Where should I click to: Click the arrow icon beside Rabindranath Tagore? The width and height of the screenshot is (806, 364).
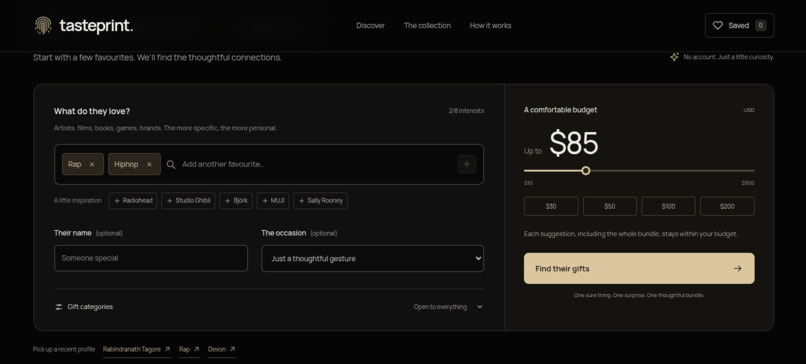click(167, 349)
